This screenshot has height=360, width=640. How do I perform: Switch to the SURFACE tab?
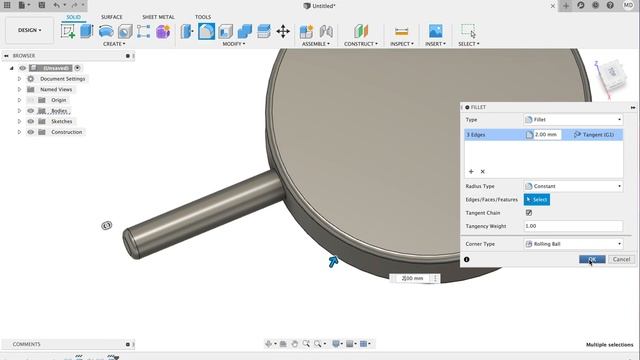pos(111,17)
